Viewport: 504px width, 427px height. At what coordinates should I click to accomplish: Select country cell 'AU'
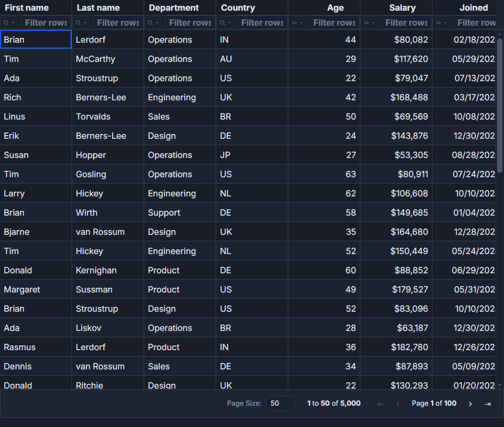click(251, 59)
